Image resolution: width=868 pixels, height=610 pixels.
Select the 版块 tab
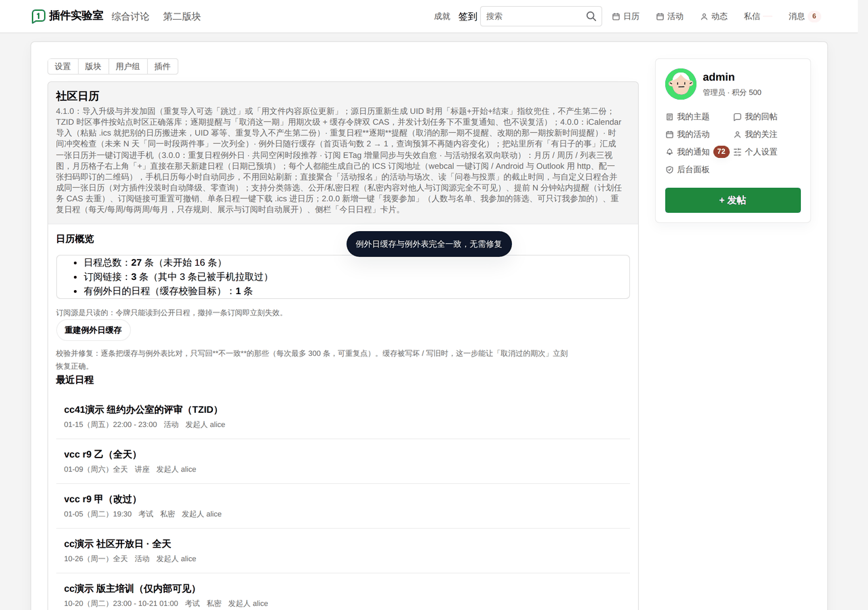[93, 66]
